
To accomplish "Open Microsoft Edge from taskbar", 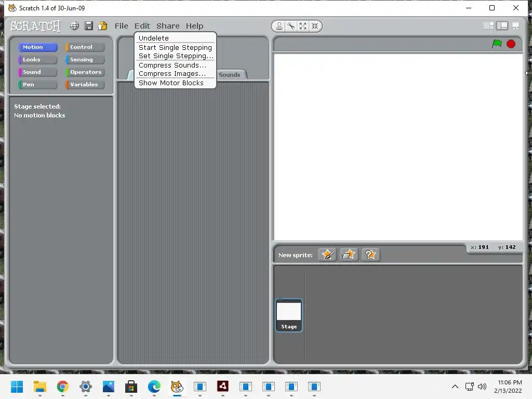I will [x=154, y=387].
